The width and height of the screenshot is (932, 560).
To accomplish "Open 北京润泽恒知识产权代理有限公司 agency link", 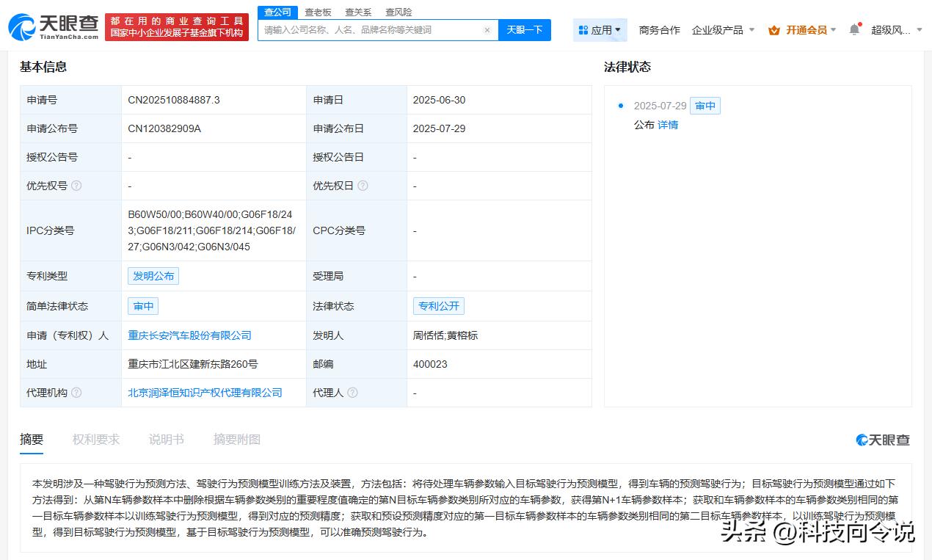I will 205,393.
